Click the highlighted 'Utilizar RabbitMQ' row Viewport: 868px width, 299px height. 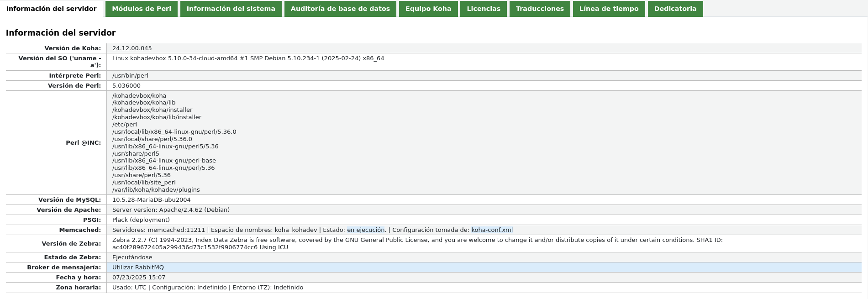pyautogui.click(x=138, y=268)
